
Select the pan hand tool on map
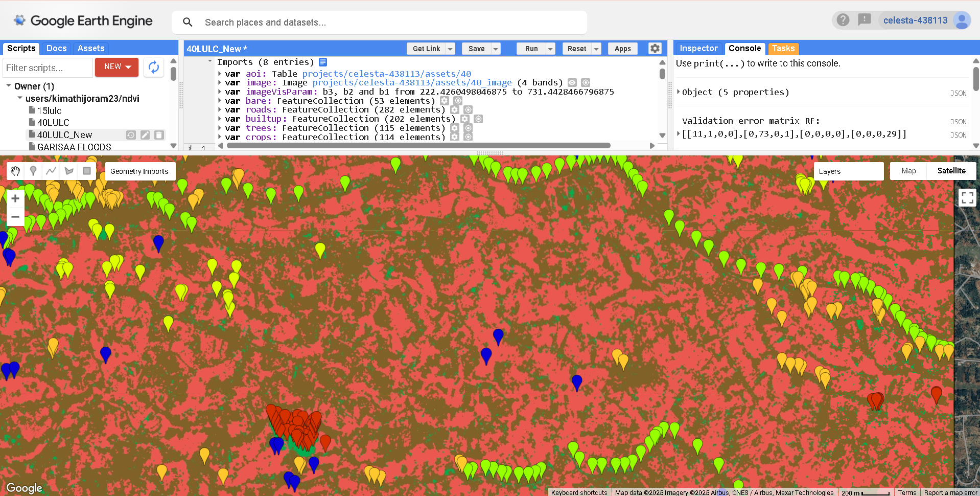pos(15,171)
